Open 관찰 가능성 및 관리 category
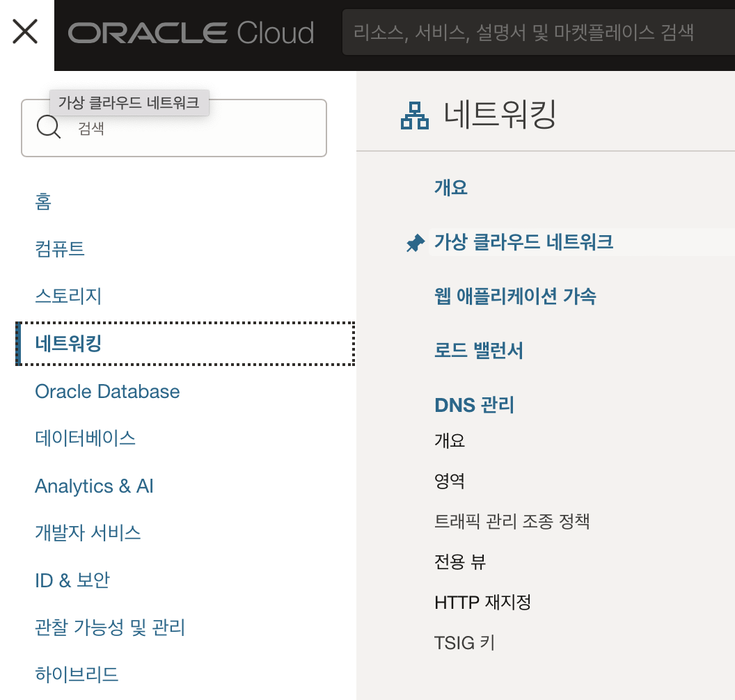 click(x=110, y=628)
